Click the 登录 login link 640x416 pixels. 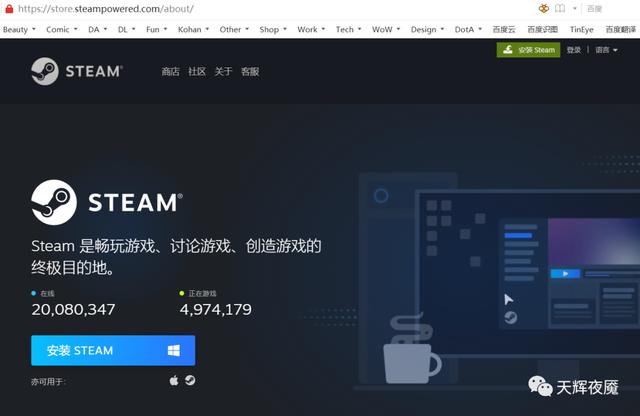click(573, 50)
